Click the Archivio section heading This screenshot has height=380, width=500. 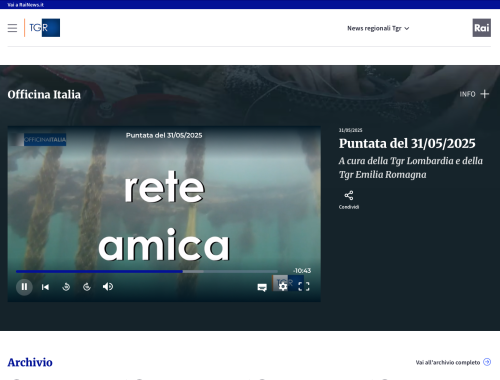pos(30,362)
